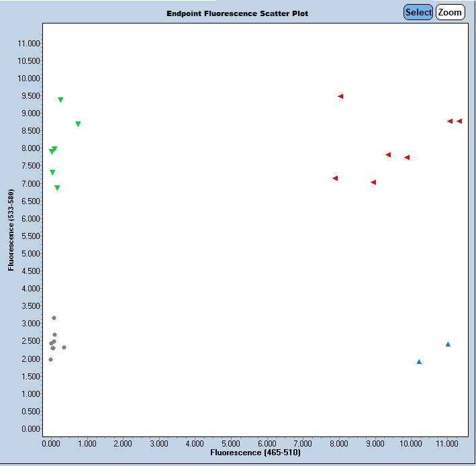476x466 pixels.
Task: Click the rightmost gray dot in cluster
Action: 64,347
